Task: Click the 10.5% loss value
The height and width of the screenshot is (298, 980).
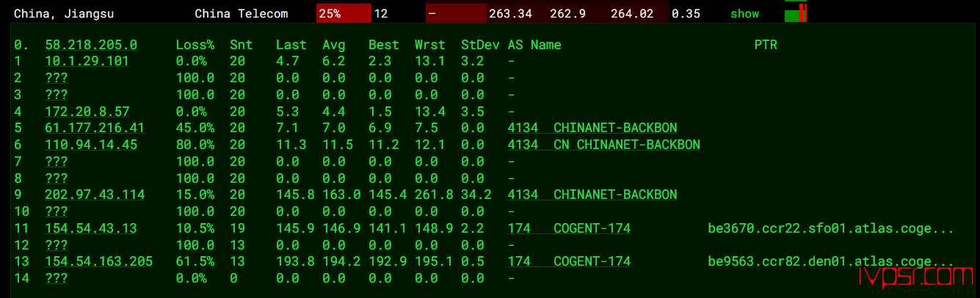Action: click(x=195, y=228)
